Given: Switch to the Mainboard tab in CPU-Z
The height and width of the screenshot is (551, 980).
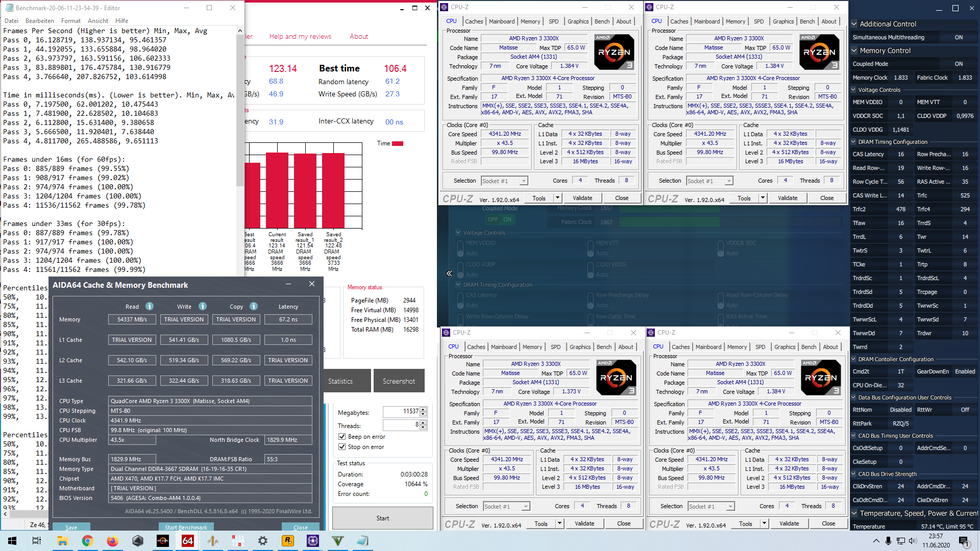Looking at the screenshot, I should point(501,21).
